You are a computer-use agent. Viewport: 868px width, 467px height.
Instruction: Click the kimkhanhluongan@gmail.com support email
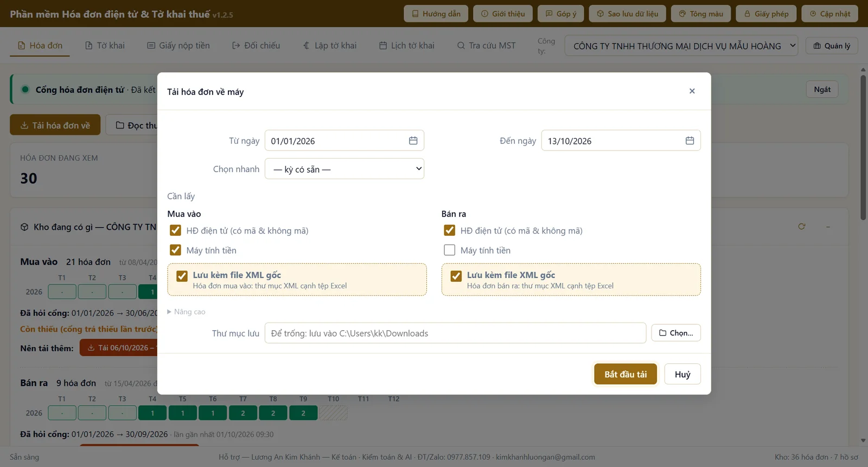545,457
